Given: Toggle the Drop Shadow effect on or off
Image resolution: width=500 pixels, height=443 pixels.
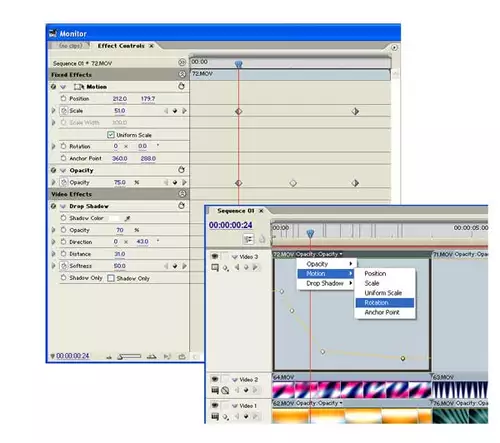Looking at the screenshot, I should click(53, 206).
